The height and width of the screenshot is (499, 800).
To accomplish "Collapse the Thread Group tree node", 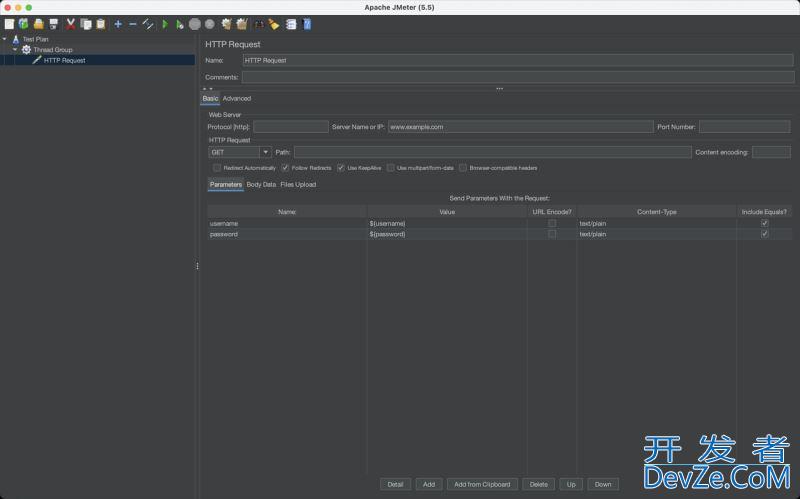I will (x=15, y=49).
